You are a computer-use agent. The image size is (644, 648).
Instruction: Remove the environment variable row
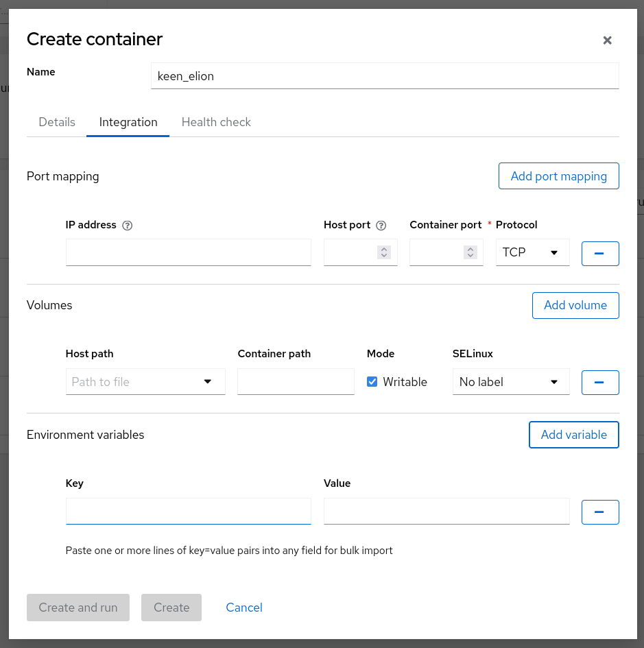click(x=600, y=512)
